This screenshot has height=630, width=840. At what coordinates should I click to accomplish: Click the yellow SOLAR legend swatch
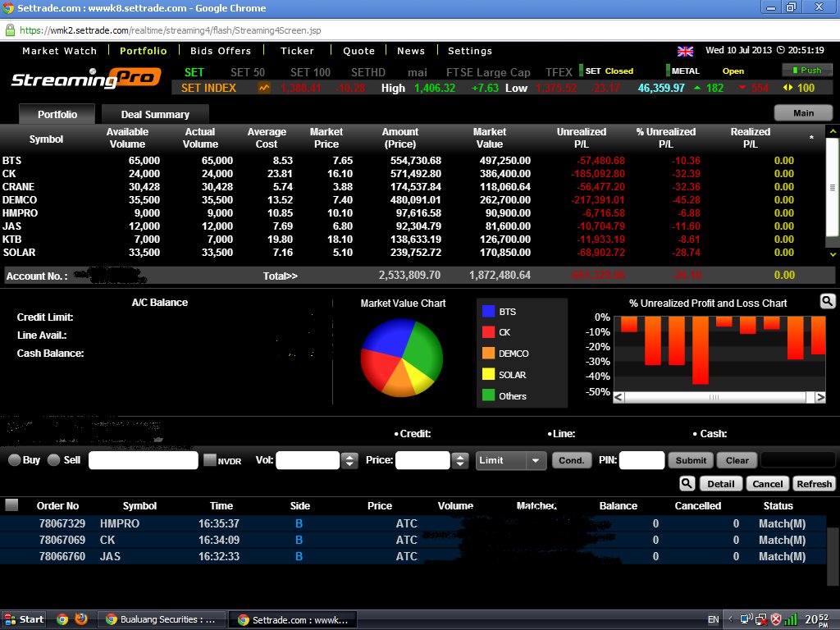pyautogui.click(x=488, y=374)
